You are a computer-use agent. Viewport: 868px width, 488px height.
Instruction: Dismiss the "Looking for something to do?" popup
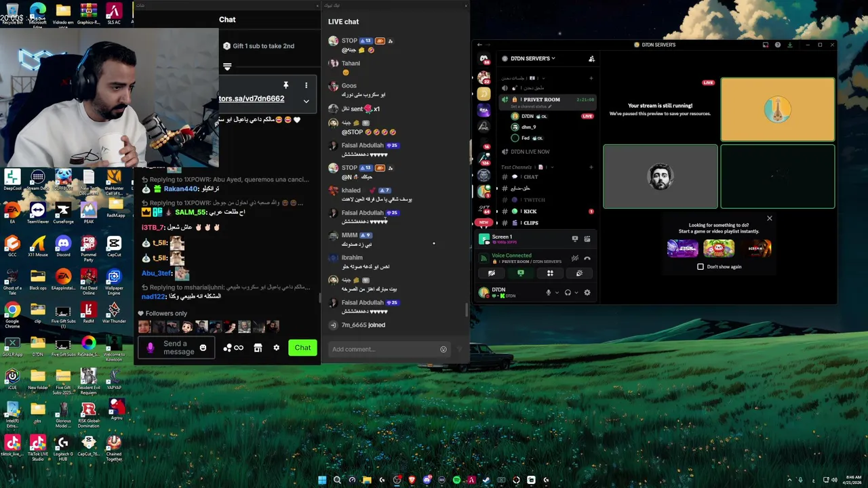[769, 218]
